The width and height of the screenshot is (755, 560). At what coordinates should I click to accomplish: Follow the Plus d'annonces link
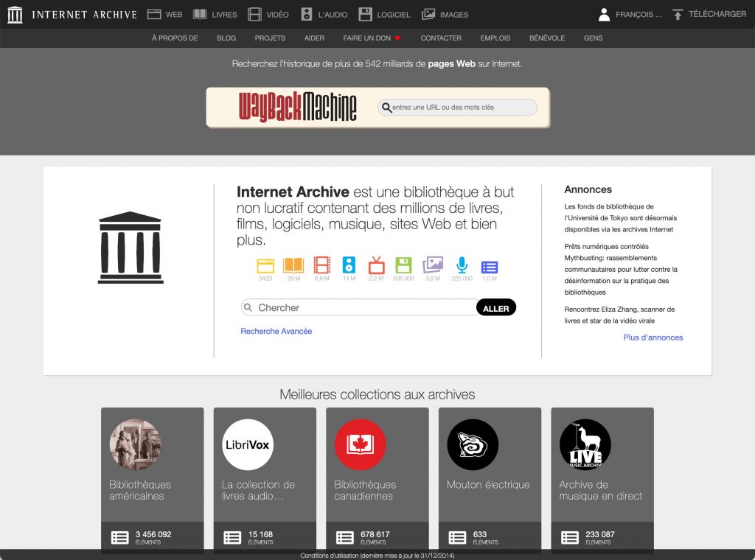tap(653, 337)
